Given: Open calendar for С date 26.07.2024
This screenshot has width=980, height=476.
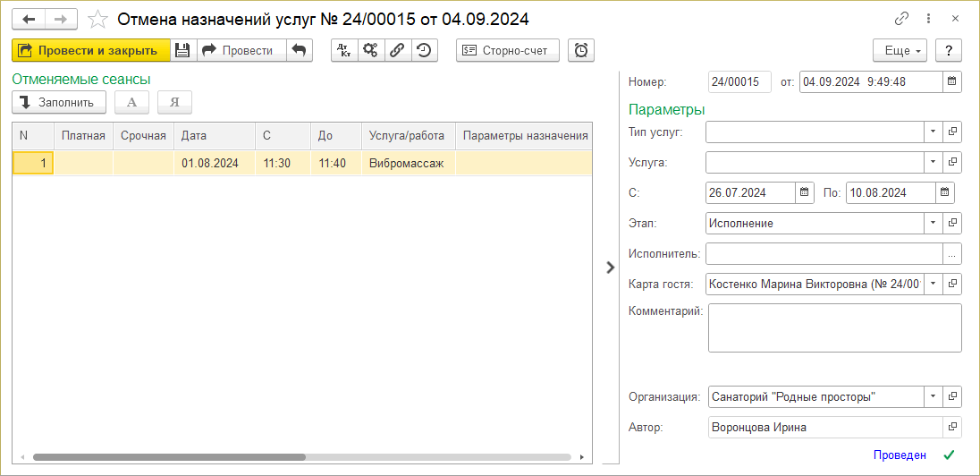Looking at the screenshot, I should pos(805,192).
